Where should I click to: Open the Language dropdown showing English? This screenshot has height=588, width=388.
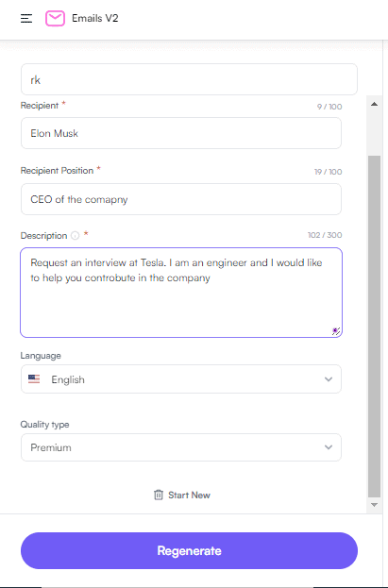pyautogui.click(x=181, y=379)
